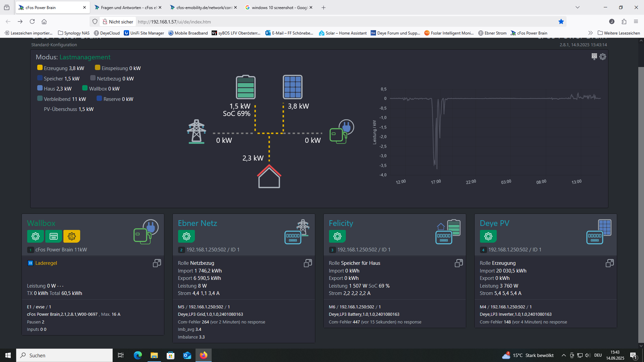Show hidden system tray icons

(564, 355)
